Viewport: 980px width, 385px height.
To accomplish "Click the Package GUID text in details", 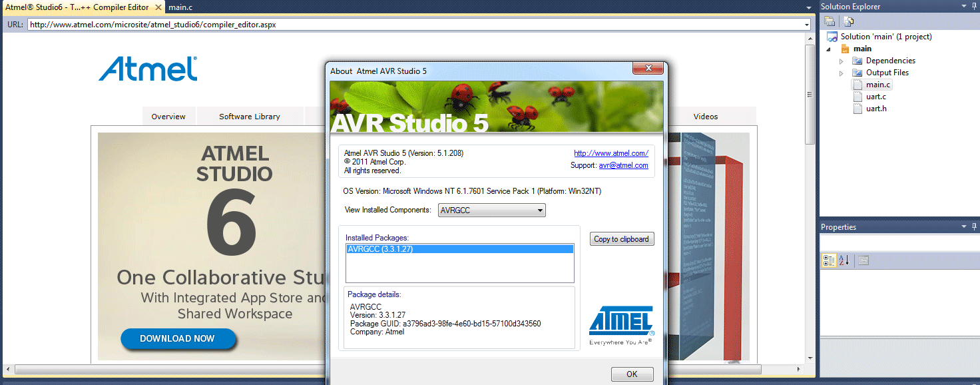I will click(445, 324).
